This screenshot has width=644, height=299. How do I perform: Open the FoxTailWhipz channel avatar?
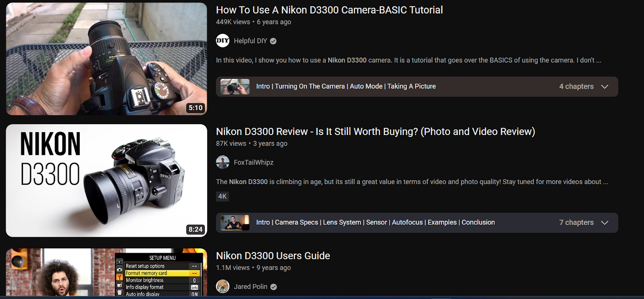pyautogui.click(x=223, y=162)
